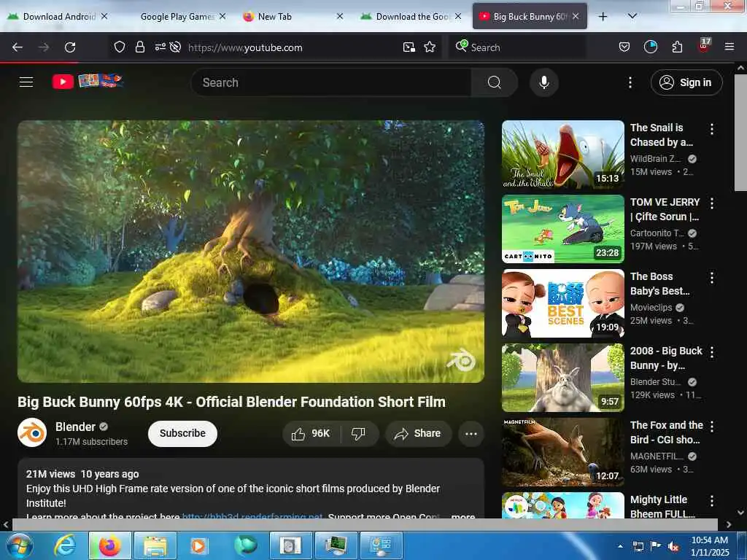The image size is (747, 560).
Task: Bookmark this page with star icon
Action: click(430, 47)
